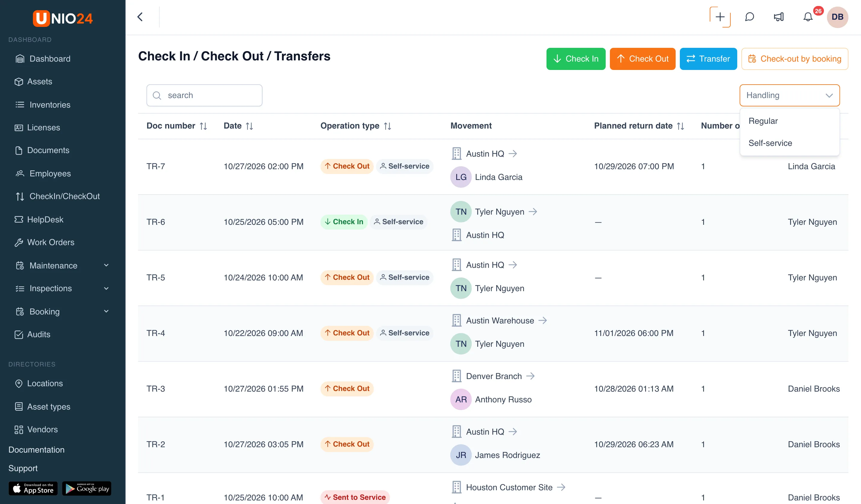Screen dimensions: 861x504
Task: Click the blue Transfer button
Action: click(708, 59)
